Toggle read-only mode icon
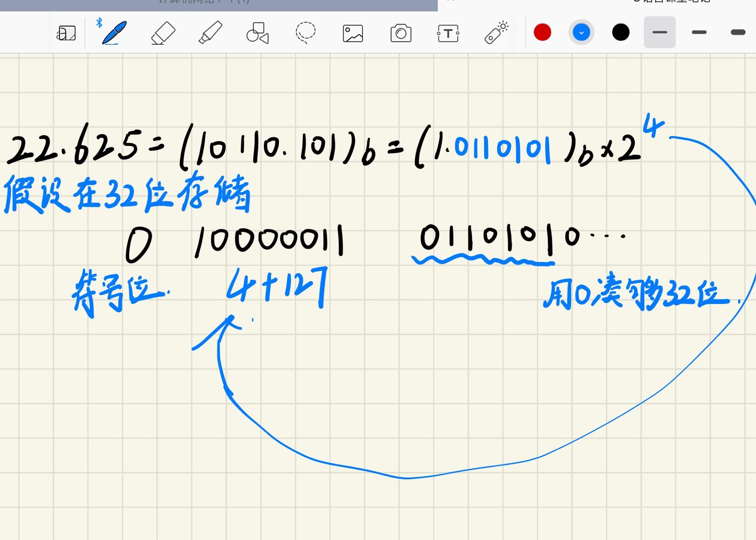 point(67,33)
